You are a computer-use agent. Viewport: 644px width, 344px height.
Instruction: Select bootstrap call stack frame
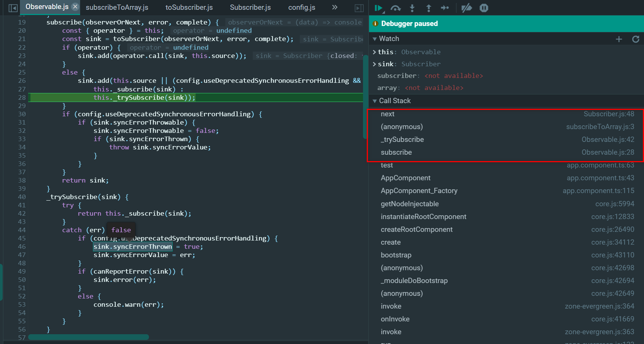click(x=506, y=255)
